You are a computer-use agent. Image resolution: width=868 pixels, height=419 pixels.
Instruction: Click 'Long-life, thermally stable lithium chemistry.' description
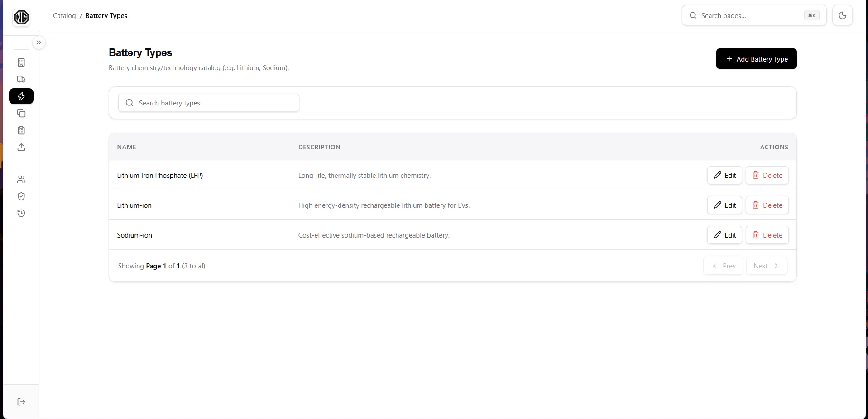[364, 176]
